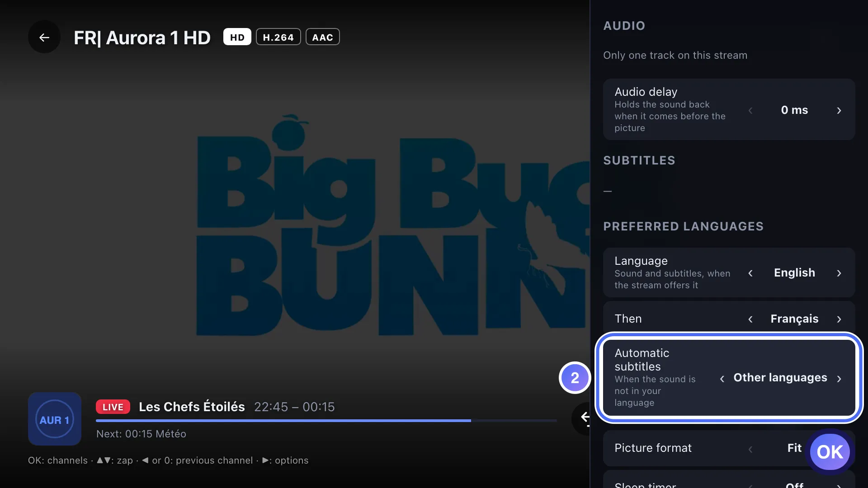Select previous Picture format option
The image size is (868, 488).
[750, 449]
